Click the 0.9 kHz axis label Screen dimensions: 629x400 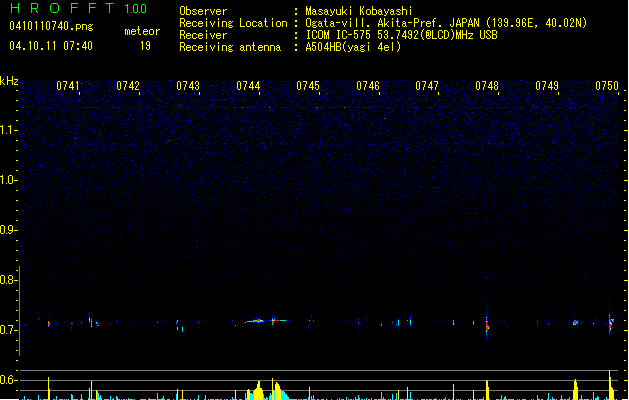(8, 230)
